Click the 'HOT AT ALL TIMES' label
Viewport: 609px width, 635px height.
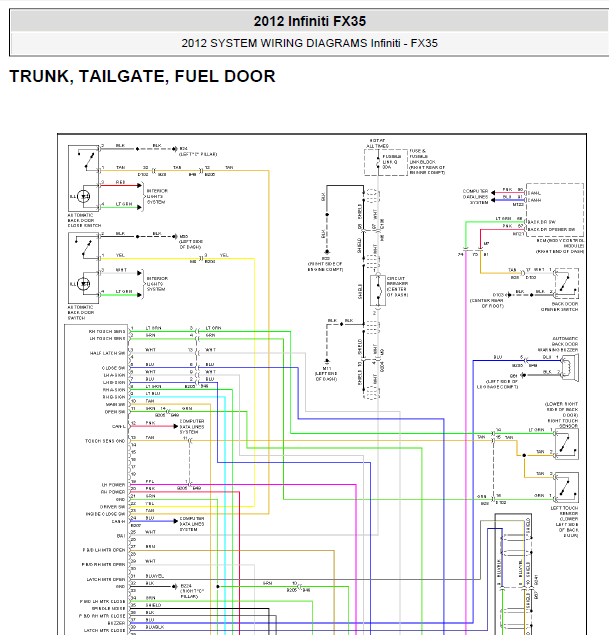click(377, 143)
